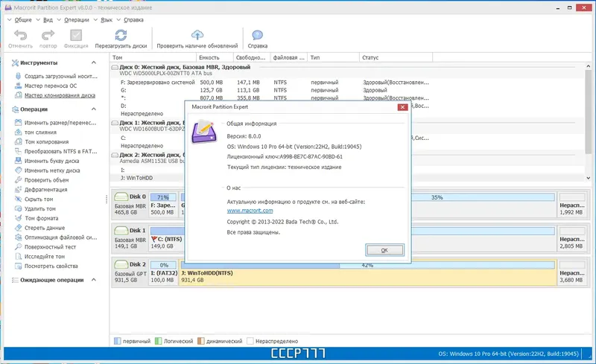Viewport: 596px width, 364px height.
Task: Click Оптимизация файловой системы icon
Action: point(18,237)
